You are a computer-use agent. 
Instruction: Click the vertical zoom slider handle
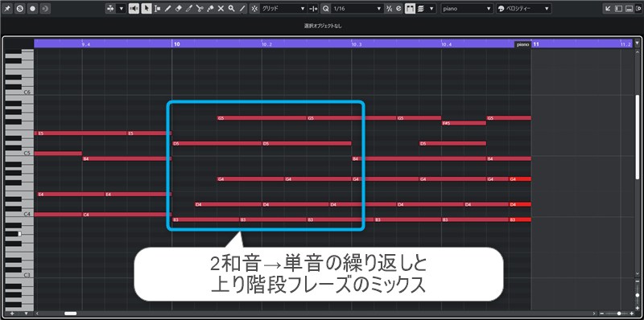pos(637,294)
